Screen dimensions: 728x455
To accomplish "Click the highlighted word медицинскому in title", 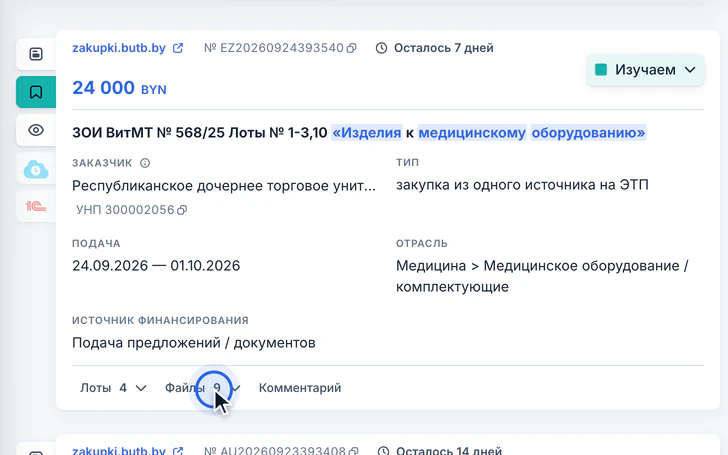I will click(x=472, y=133).
